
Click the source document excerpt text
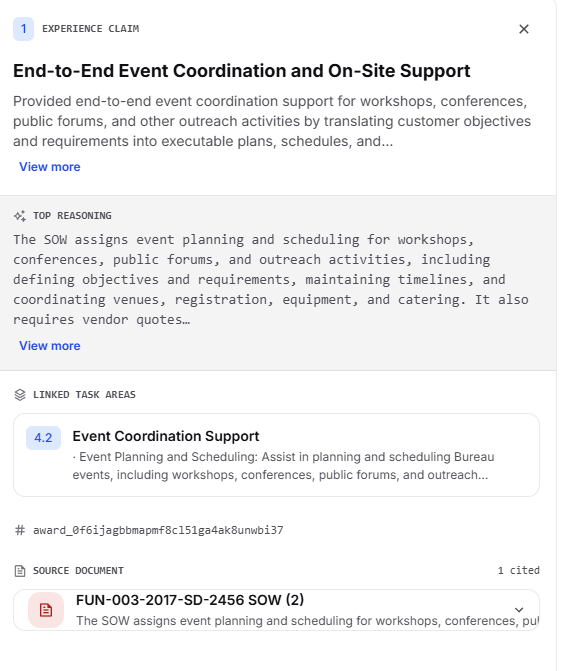coord(307,621)
